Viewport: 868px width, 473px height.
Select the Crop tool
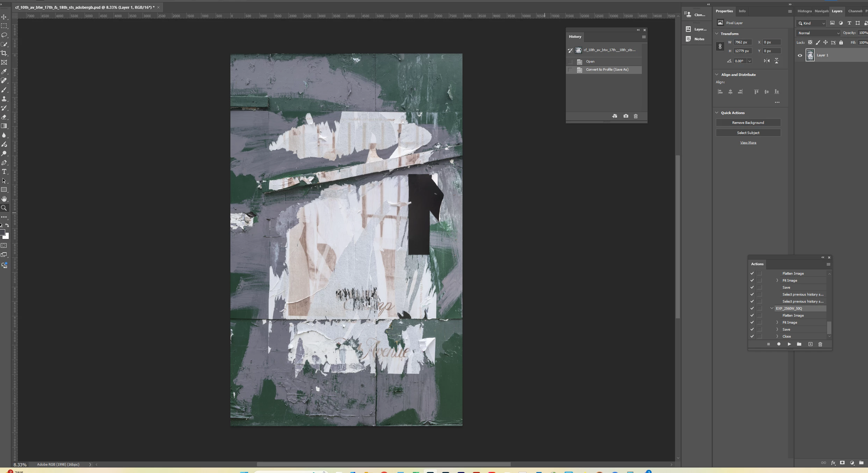click(x=4, y=53)
